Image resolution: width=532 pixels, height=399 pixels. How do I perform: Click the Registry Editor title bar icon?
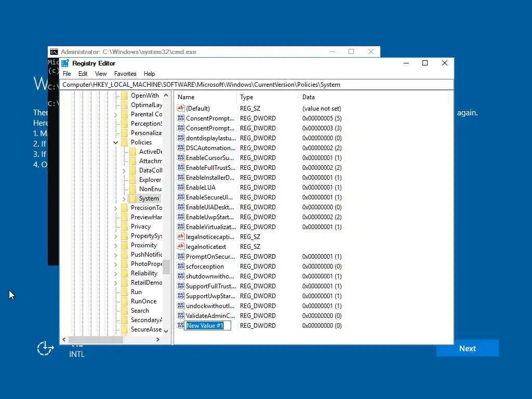(65, 63)
